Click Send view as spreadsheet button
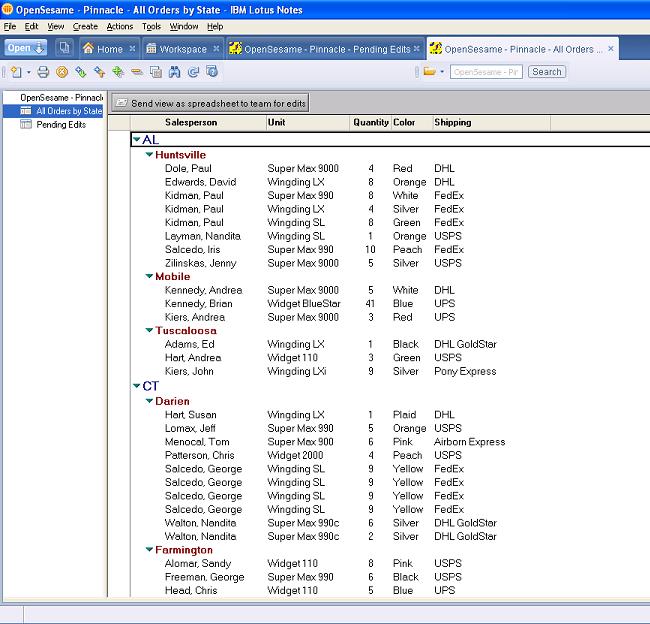This screenshot has width=650, height=624. tap(210, 103)
